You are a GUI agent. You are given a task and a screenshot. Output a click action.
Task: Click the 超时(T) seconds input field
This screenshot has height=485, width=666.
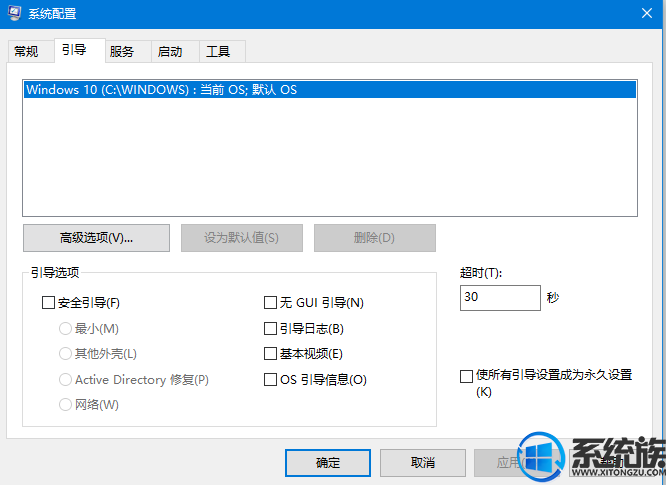[x=500, y=298]
